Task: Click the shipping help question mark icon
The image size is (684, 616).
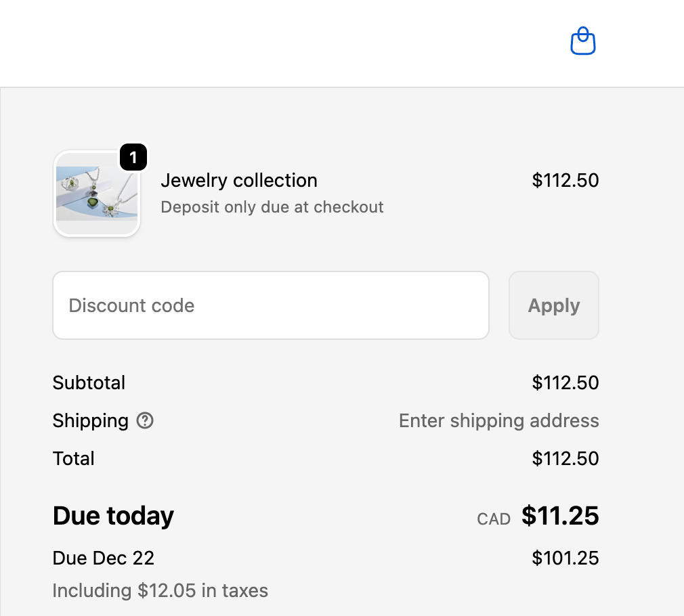Action: (145, 420)
